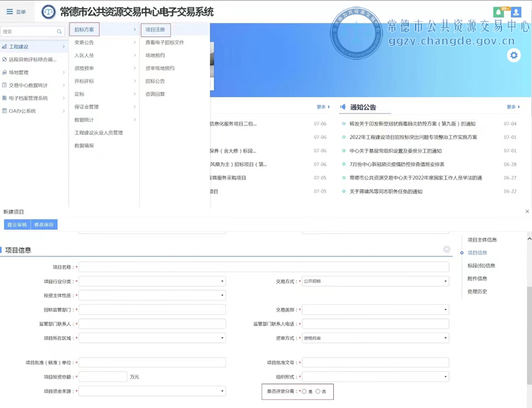The image size is (532, 408).
Task: Open 交易方式 dropdown
Action: coord(376,281)
